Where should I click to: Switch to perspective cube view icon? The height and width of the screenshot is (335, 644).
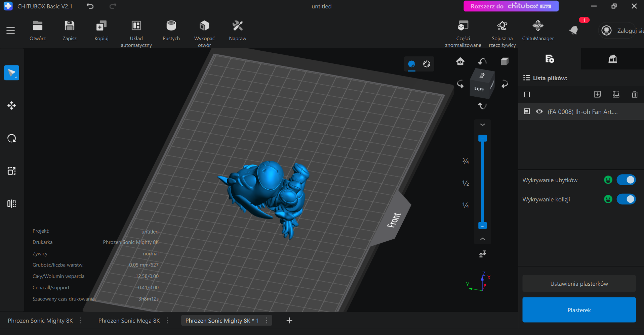(x=505, y=61)
